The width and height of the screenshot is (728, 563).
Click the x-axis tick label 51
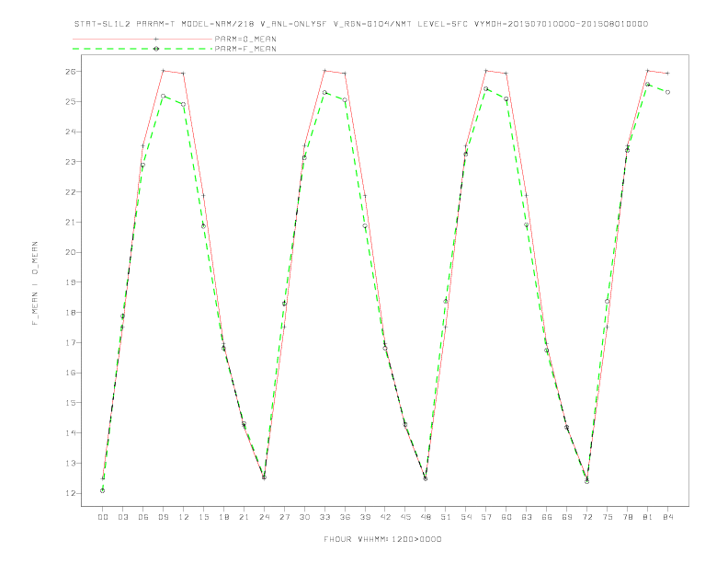[x=446, y=517]
